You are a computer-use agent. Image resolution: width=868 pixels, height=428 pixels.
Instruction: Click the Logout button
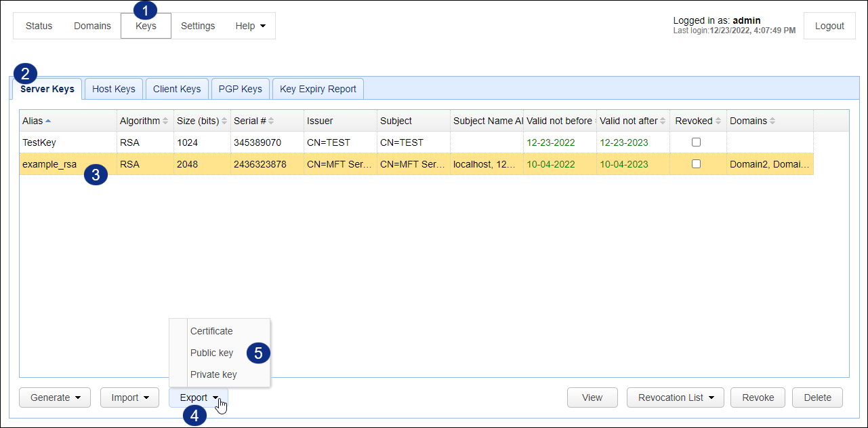pos(829,25)
